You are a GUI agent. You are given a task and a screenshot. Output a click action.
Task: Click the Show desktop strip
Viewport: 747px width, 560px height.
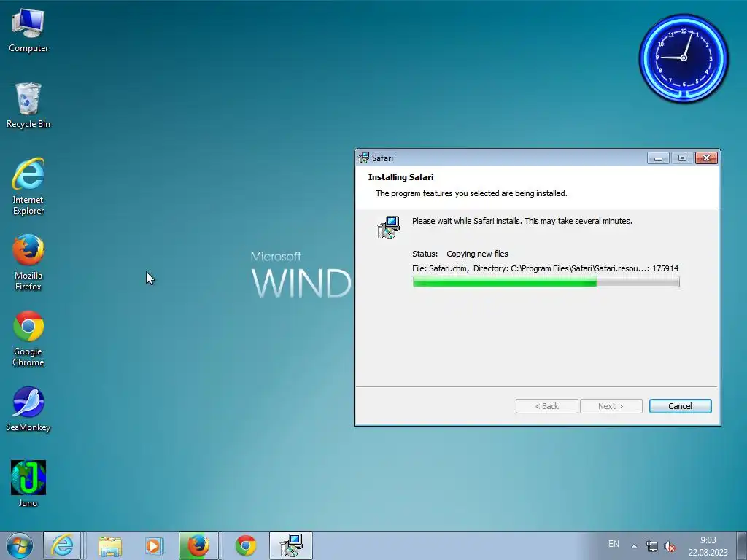(x=742, y=545)
